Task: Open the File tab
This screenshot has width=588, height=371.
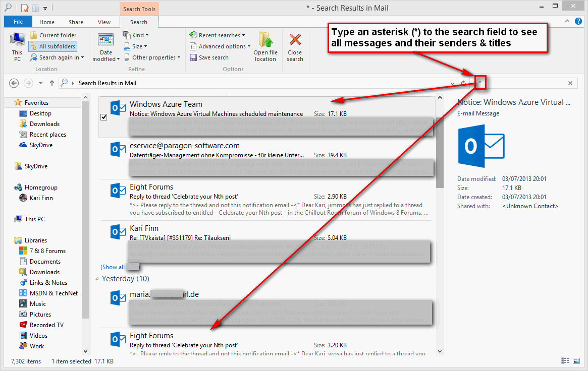Action: point(18,22)
